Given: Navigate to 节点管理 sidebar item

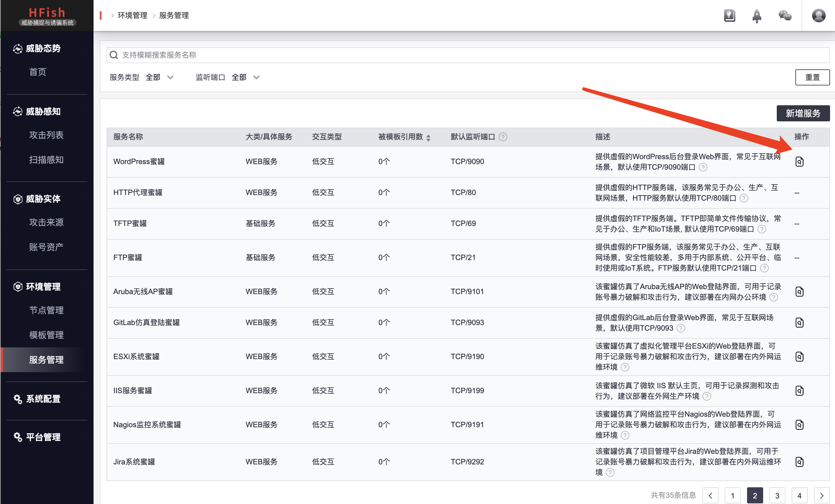Looking at the screenshot, I should (46, 310).
